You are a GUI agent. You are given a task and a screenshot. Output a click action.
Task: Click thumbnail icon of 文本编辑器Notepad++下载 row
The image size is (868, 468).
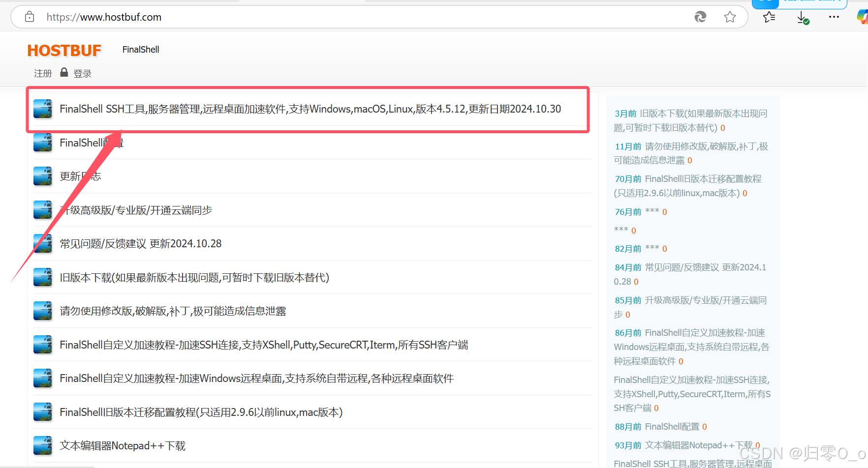[43, 445]
